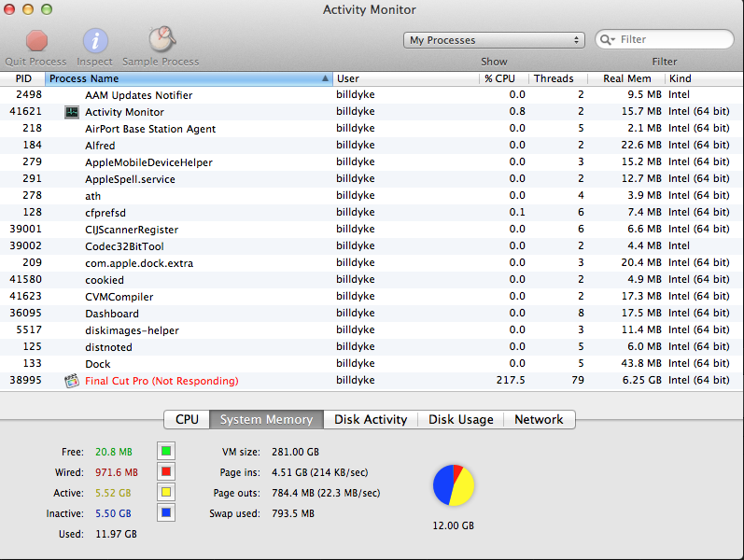Select the ath process
Viewport: 744px width, 560px height.
click(92, 196)
